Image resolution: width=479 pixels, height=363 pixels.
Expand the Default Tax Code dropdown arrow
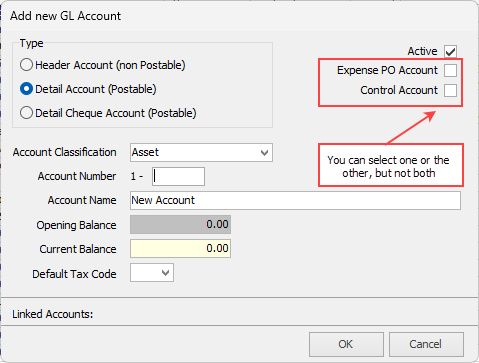[x=165, y=273]
